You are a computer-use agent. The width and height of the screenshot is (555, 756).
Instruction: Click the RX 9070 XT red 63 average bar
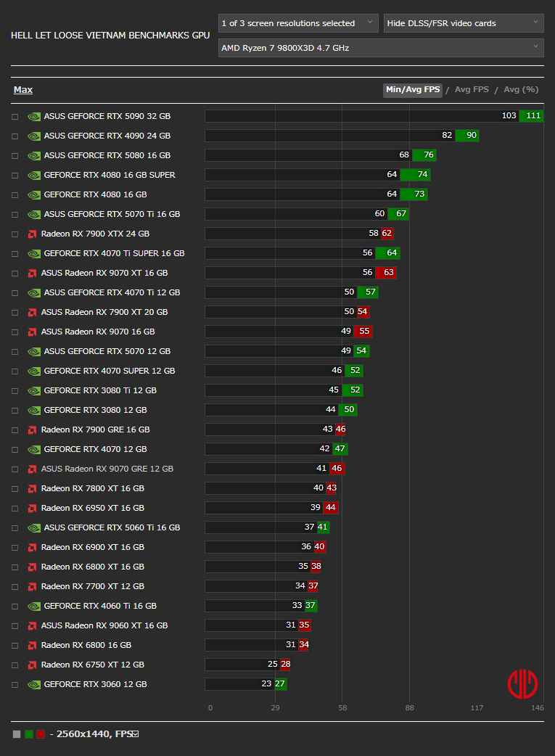tap(386, 272)
